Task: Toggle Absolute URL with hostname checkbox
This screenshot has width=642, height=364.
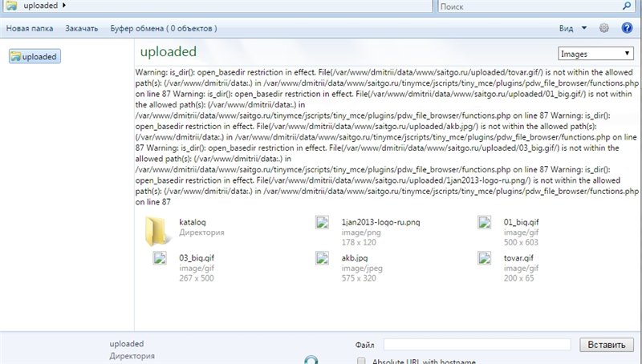Action: 361,361
